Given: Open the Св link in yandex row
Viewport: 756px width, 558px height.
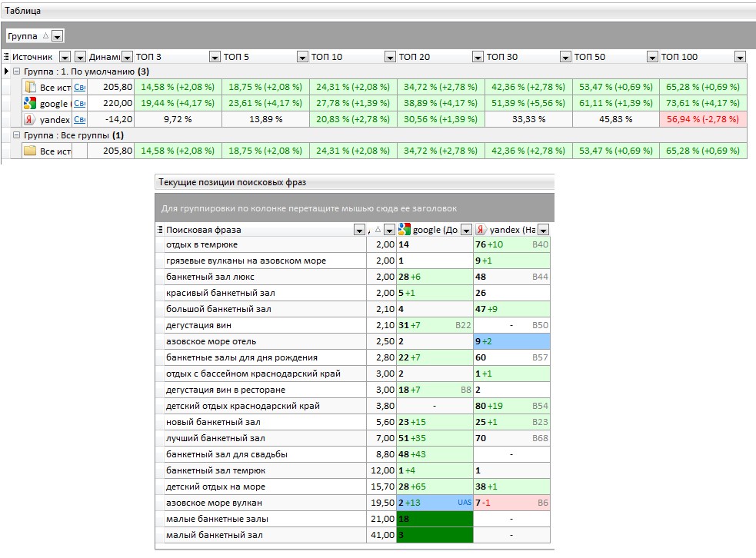Looking at the screenshot, I should pos(79,119).
